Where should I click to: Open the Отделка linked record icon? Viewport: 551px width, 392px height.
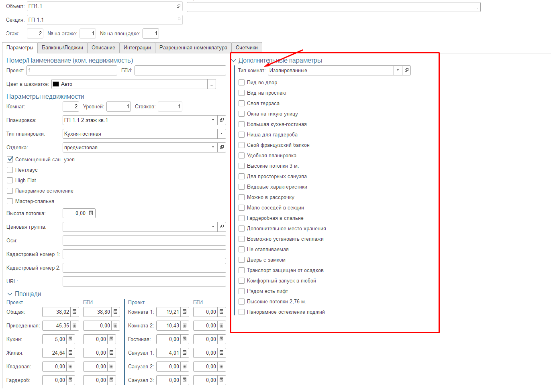click(222, 147)
